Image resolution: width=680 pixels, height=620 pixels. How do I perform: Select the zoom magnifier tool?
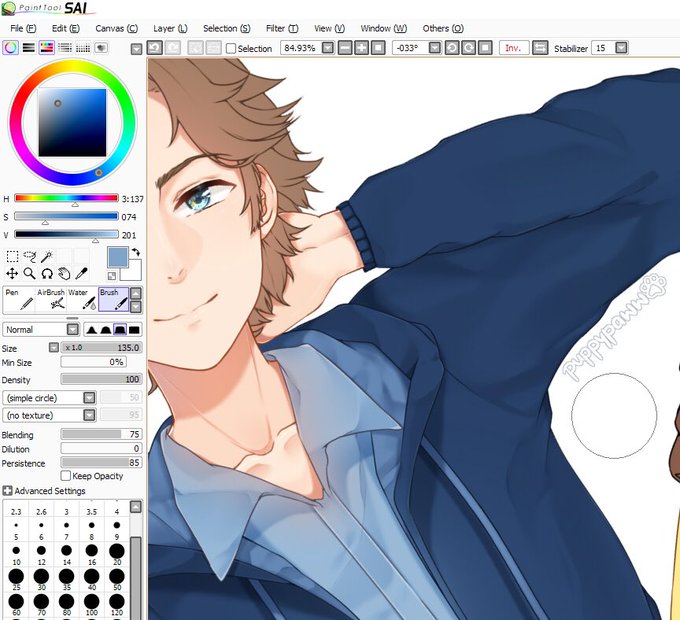29,274
